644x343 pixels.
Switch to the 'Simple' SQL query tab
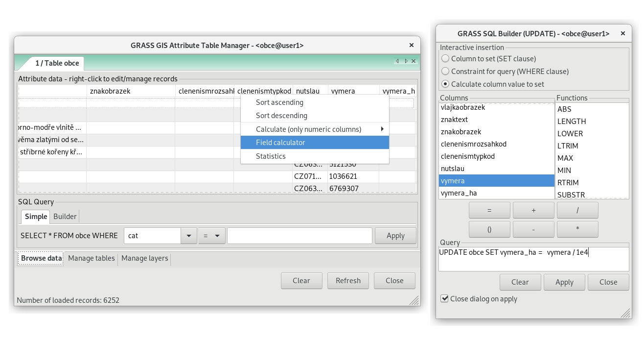pyautogui.click(x=36, y=217)
